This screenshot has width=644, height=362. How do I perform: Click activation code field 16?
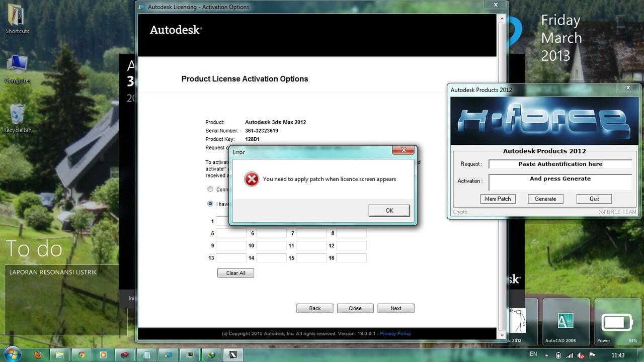(351, 258)
